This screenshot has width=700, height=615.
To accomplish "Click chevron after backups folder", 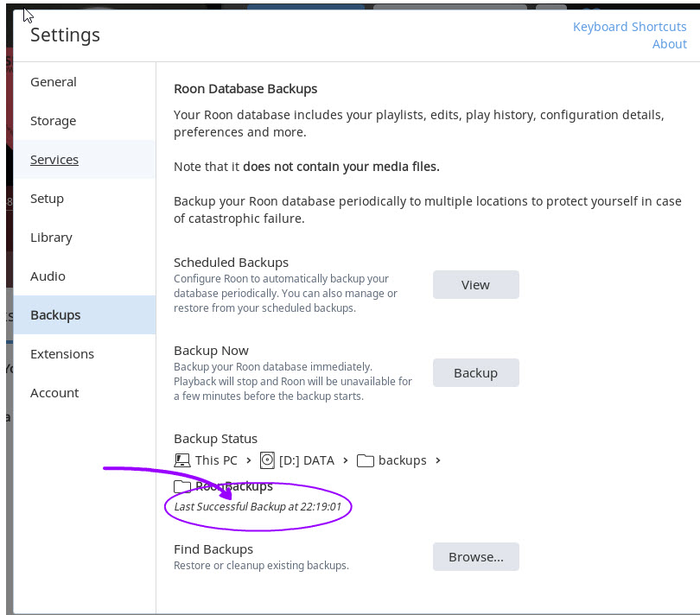I will 438,460.
